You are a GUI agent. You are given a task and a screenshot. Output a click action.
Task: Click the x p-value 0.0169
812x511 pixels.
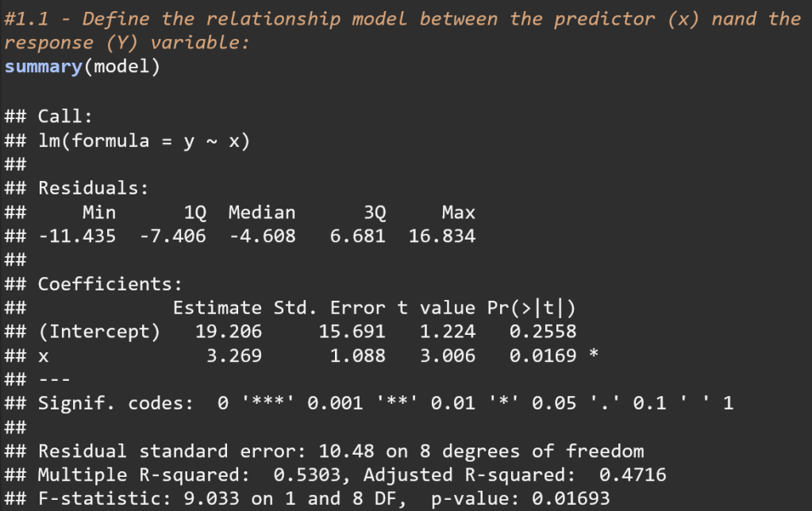tap(543, 355)
